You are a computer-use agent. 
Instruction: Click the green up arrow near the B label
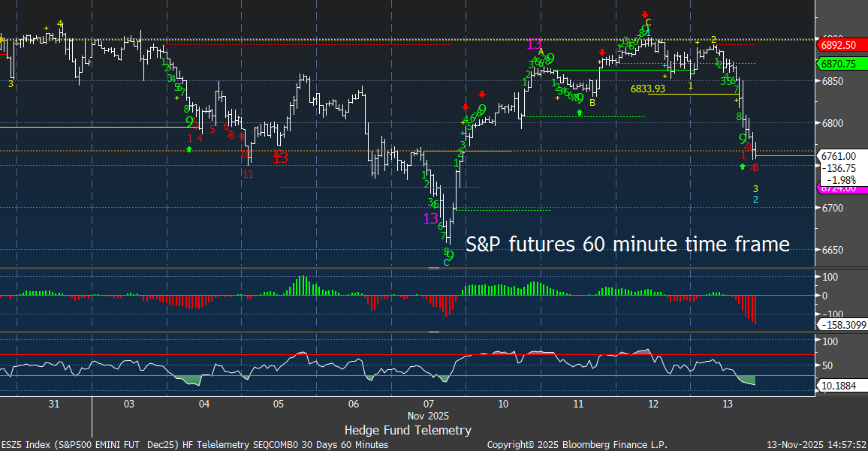[x=579, y=113]
